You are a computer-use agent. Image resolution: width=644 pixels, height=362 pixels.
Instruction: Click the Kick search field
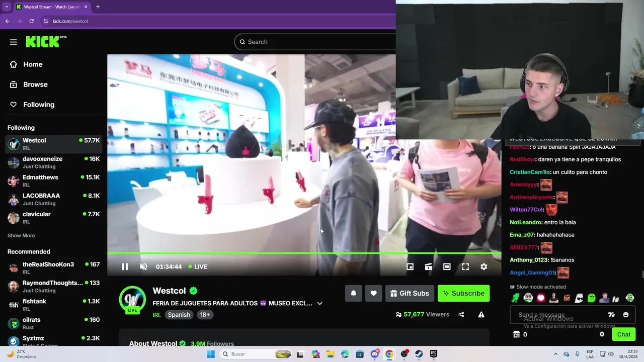coord(315,42)
